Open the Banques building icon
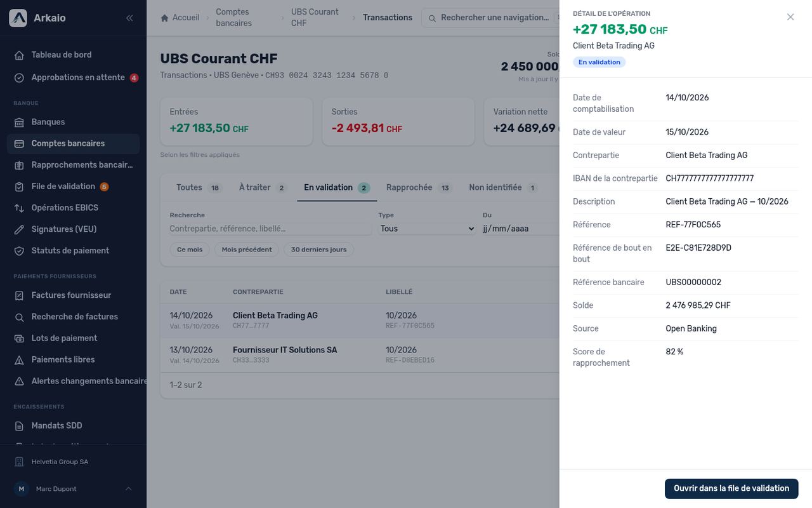This screenshot has width=812, height=508. 19,122
